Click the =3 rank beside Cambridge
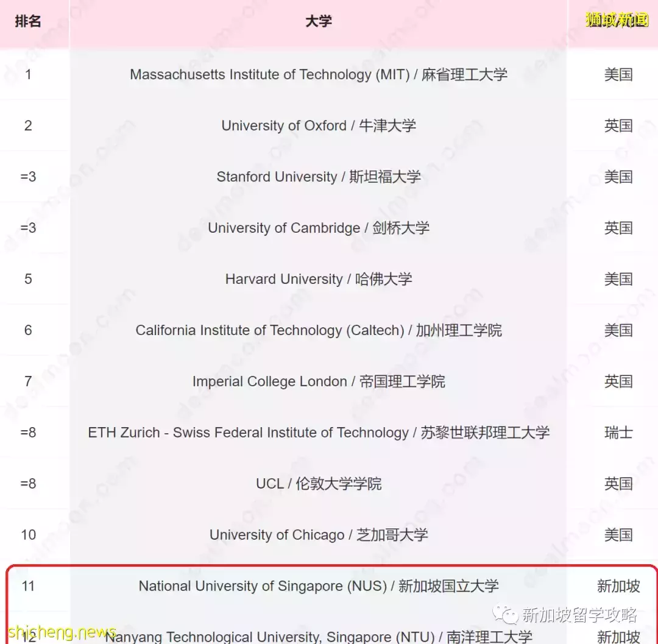658x644 pixels. coord(28,228)
